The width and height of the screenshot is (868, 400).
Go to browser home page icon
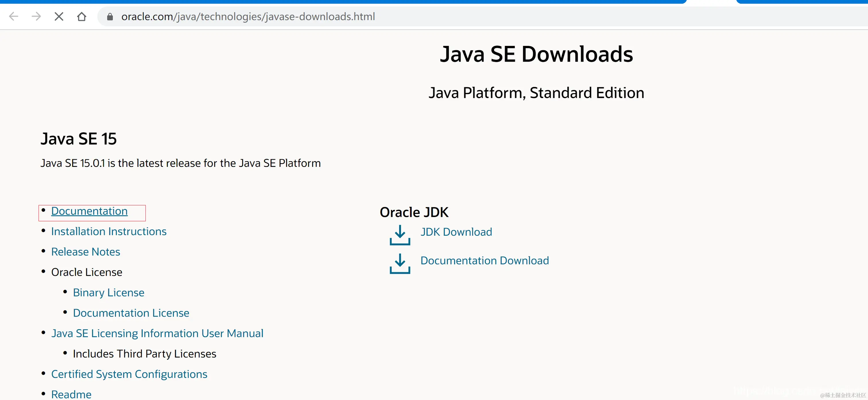(x=82, y=16)
